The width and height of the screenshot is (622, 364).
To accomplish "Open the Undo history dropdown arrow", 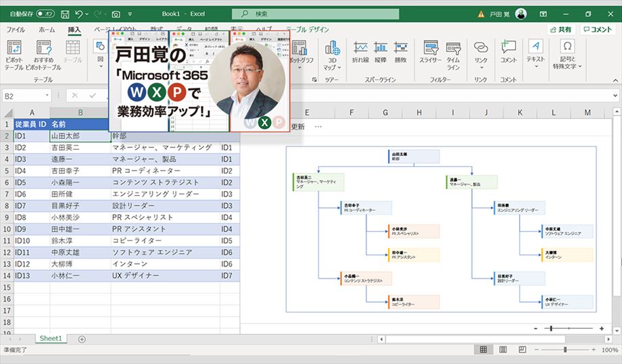I will tap(87, 15).
